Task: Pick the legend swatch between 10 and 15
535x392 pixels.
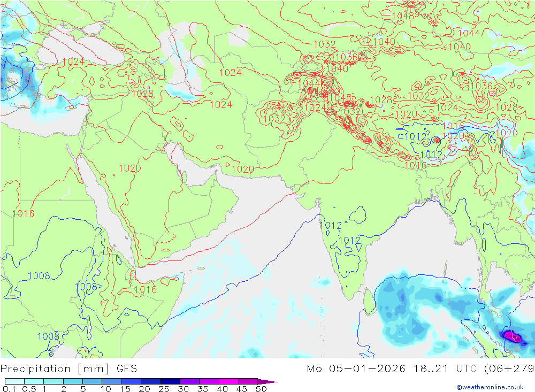Action: point(112,381)
